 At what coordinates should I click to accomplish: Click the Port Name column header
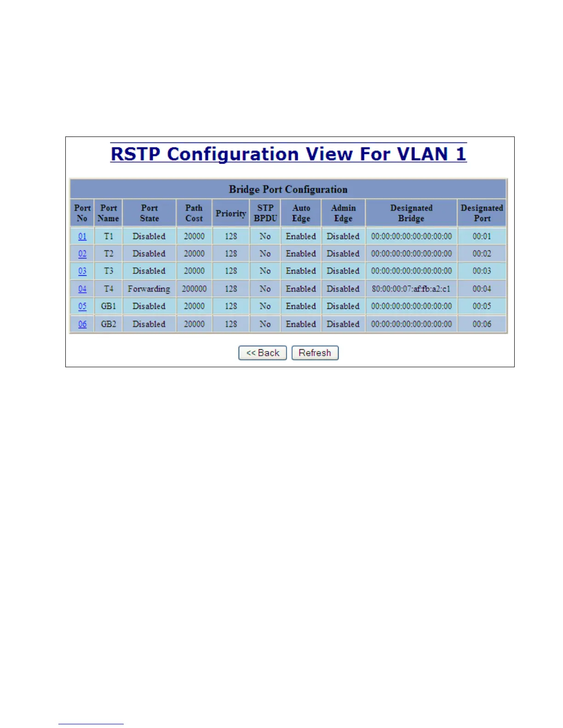click(x=109, y=213)
